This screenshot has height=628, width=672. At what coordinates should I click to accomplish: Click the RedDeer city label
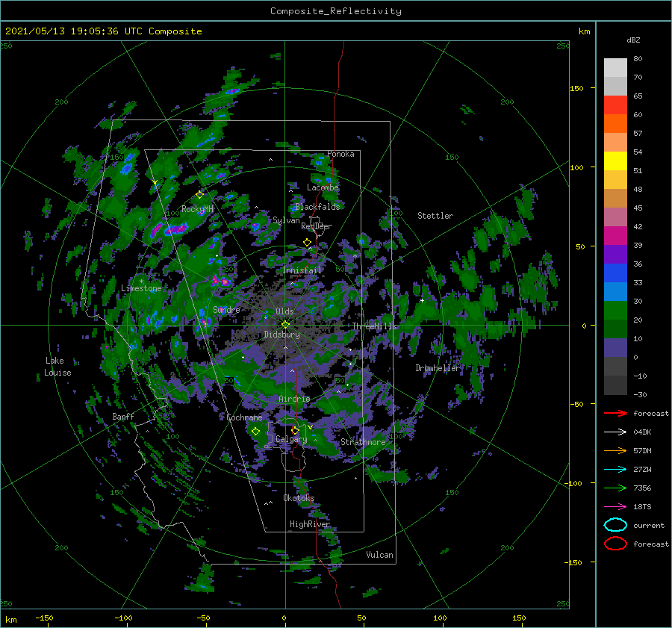(x=317, y=226)
